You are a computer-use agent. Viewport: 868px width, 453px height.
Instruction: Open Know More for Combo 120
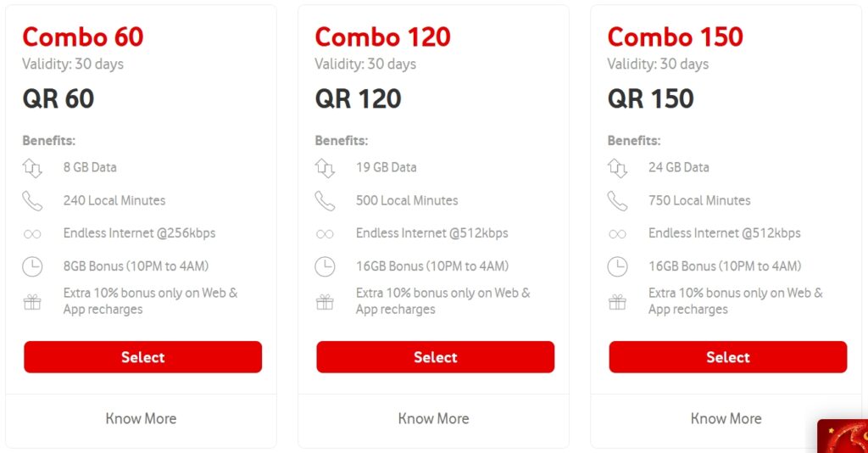(433, 418)
